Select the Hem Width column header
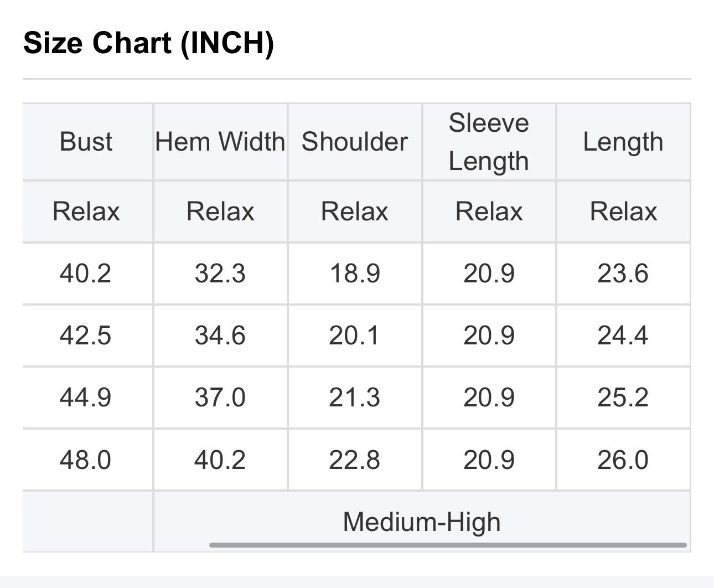This screenshot has height=588, width=714. pos(220,142)
